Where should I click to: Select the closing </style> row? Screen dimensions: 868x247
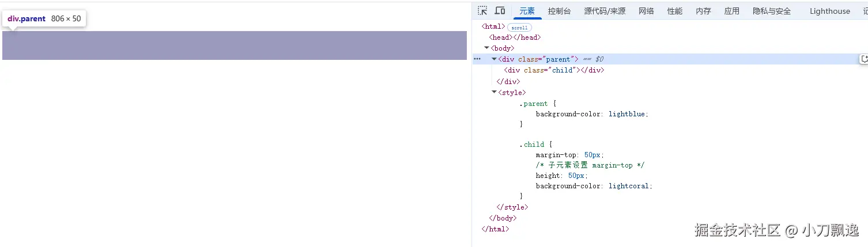pyautogui.click(x=512, y=207)
